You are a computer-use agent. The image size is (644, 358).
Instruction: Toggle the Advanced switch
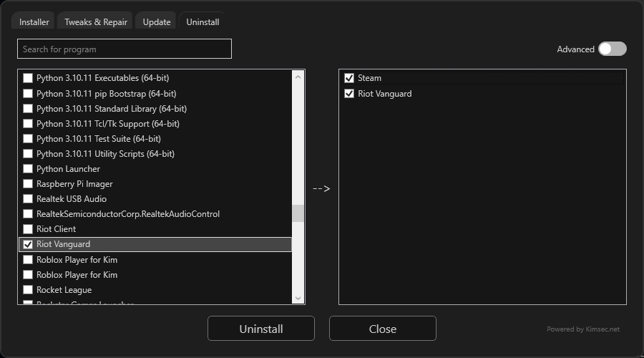612,49
